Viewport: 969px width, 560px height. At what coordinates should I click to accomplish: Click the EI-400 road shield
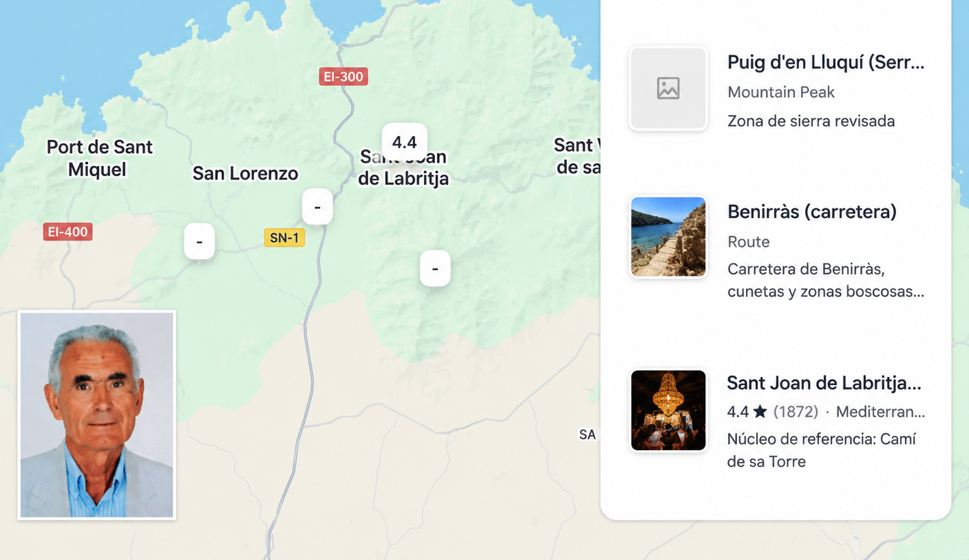point(68,232)
